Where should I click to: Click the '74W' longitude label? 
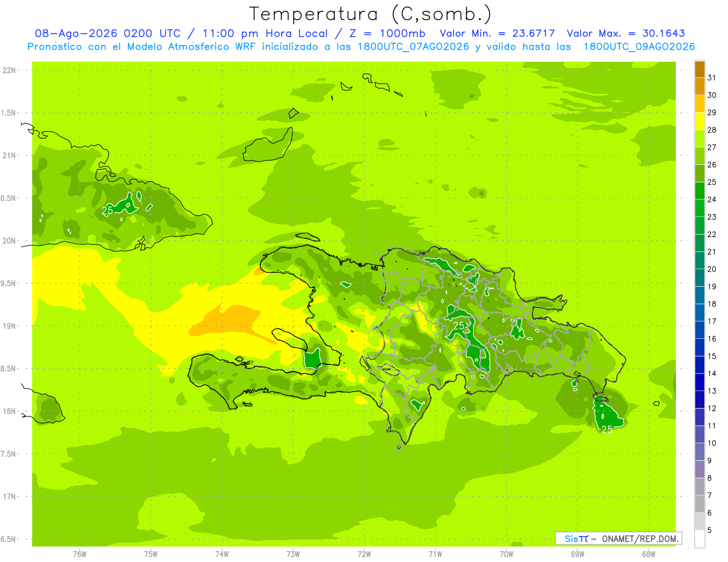222,554
